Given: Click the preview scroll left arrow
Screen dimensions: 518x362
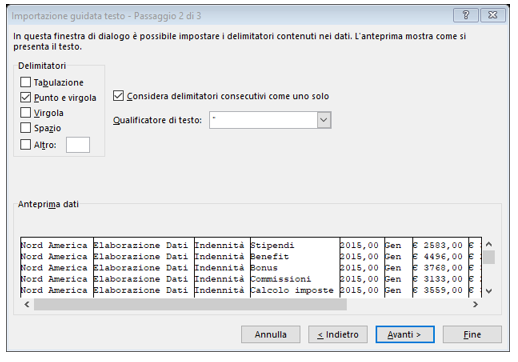Looking at the screenshot, I should [x=27, y=304].
